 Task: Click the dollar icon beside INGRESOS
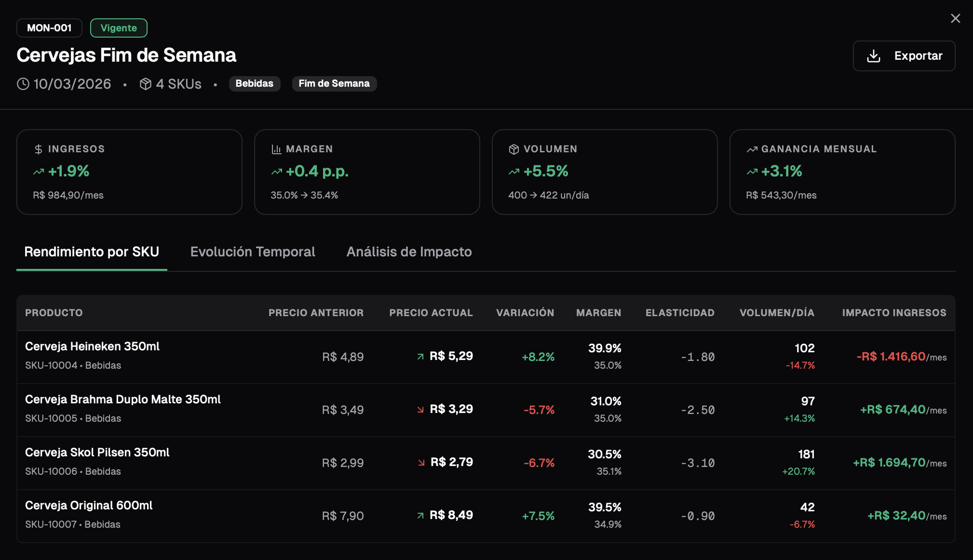point(38,149)
